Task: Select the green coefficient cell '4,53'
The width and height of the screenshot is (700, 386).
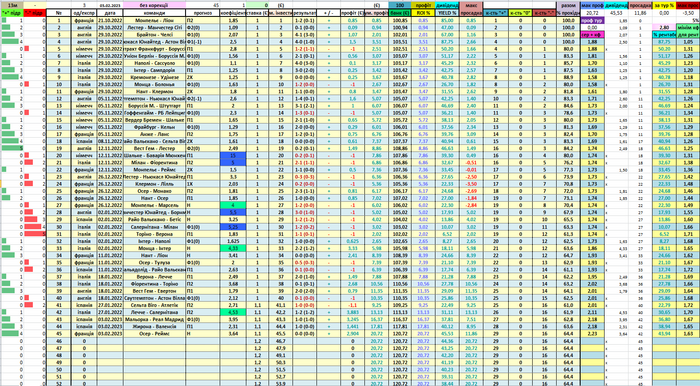Action: 233,312
